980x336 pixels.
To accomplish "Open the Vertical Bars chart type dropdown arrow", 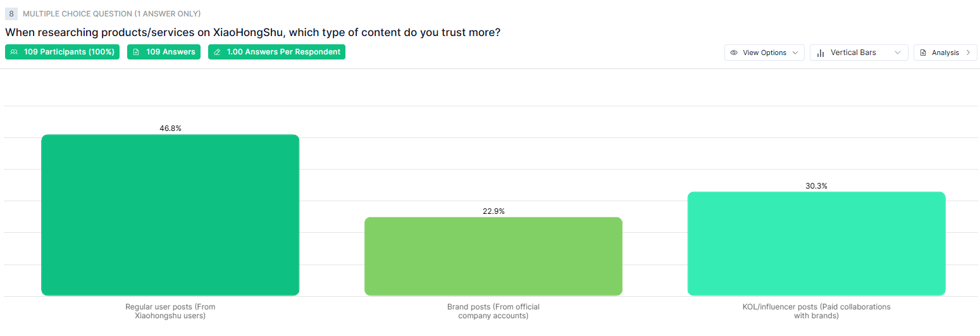I will pos(898,53).
